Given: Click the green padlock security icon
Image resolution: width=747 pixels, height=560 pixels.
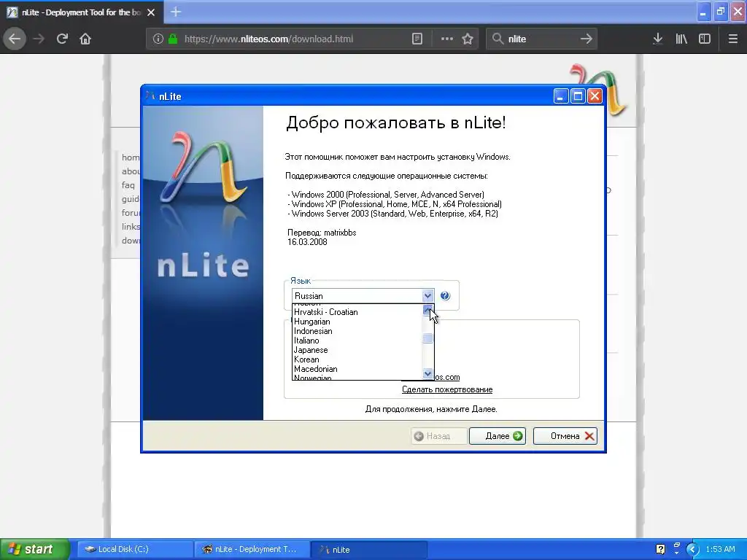Looking at the screenshot, I should click(x=173, y=39).
